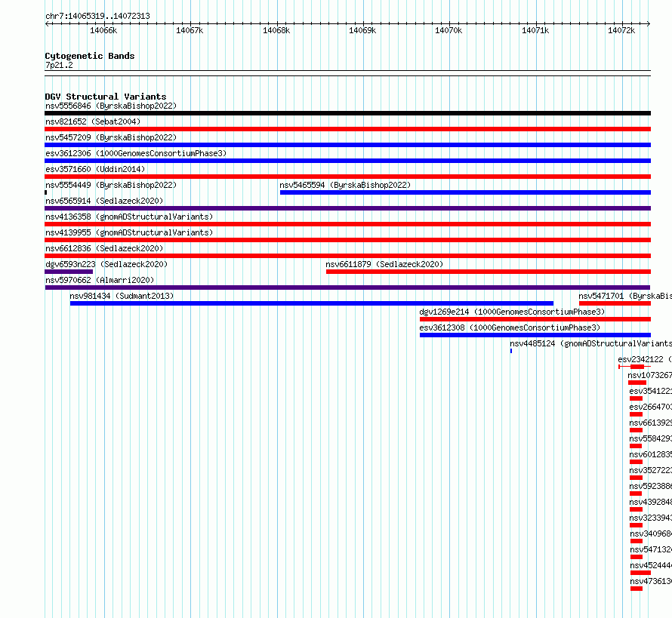Open the nsv601283 variant label
Viewport: 672px width, 618px height.
point(651,454)
